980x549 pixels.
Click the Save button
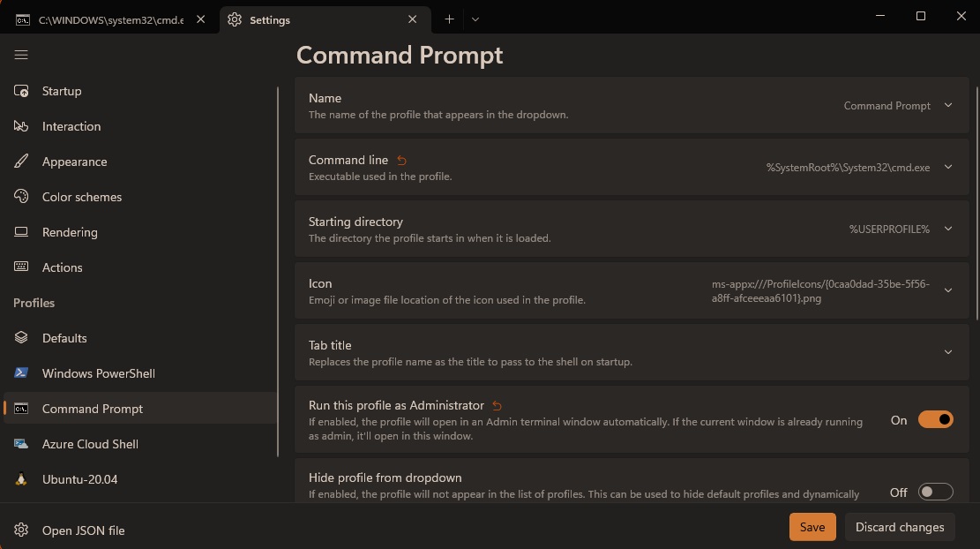click(812, 527)
